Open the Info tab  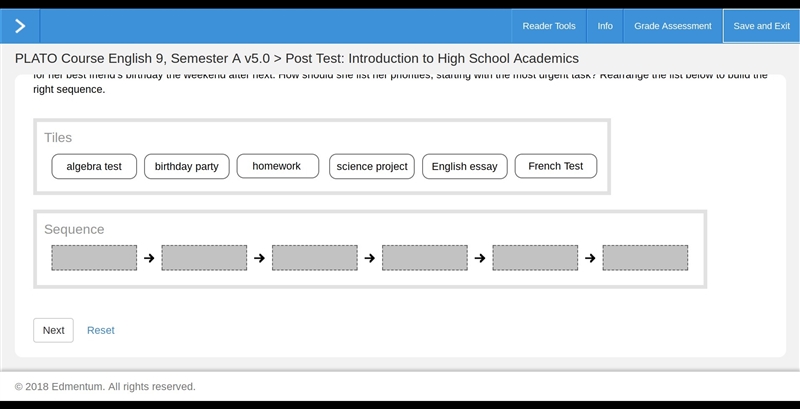point(605,26)
